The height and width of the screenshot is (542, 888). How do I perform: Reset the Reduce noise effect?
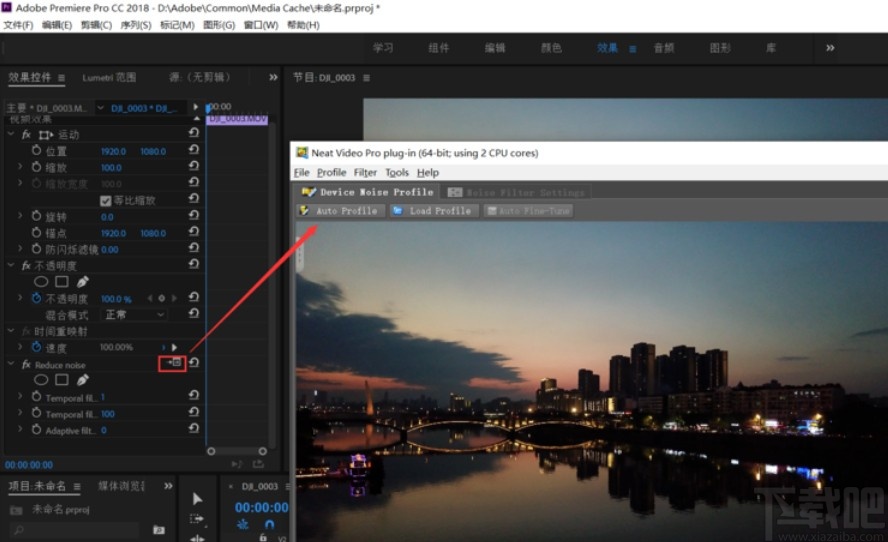[193, 362]
